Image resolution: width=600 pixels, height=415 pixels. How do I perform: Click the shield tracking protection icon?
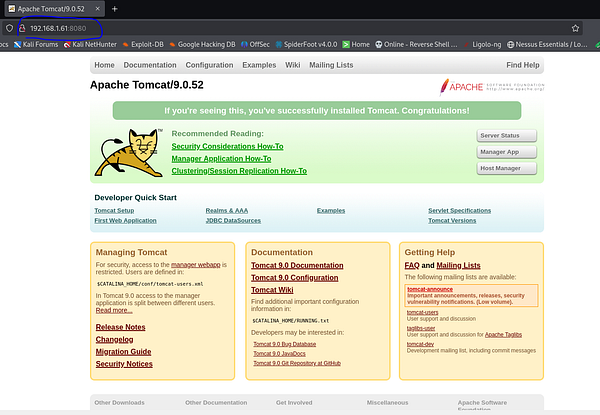[x=10, y=28]
